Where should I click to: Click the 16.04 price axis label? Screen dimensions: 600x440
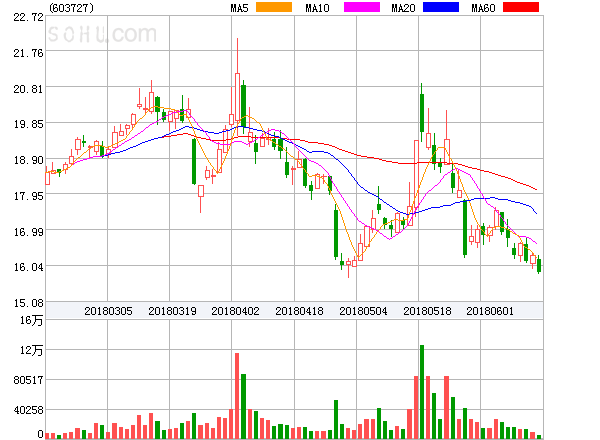(x=28, y=267)
